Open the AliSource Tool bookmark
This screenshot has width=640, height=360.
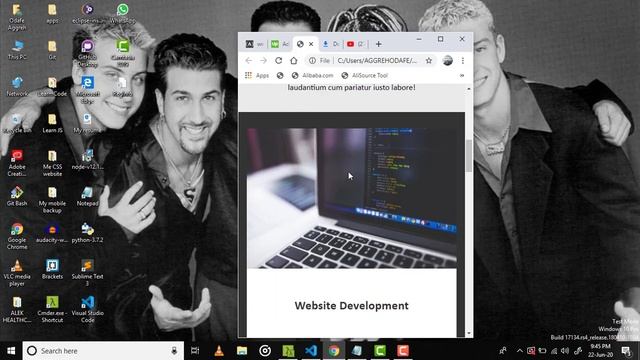[x=364, y=76]
